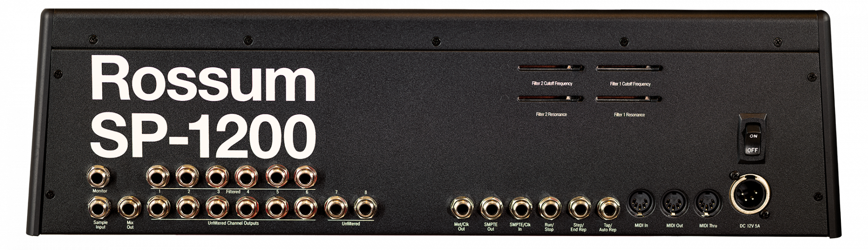Adjust the Filter 2 Resonance slider
This screenshot has height=250, width=868.
551,99
